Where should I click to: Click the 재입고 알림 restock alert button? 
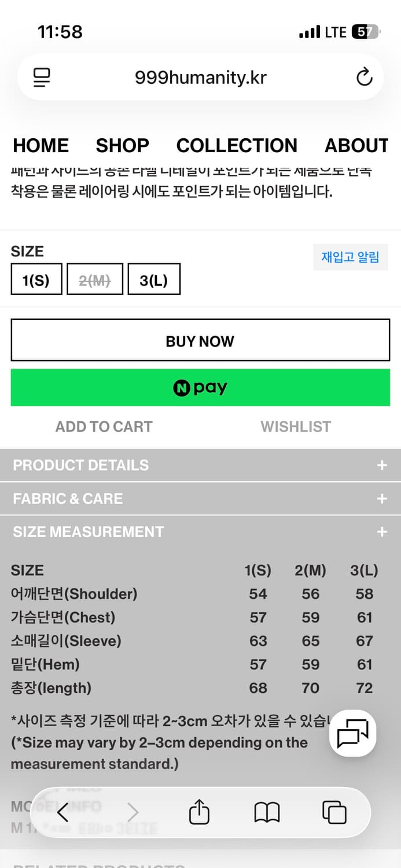[x=350, y=258]
